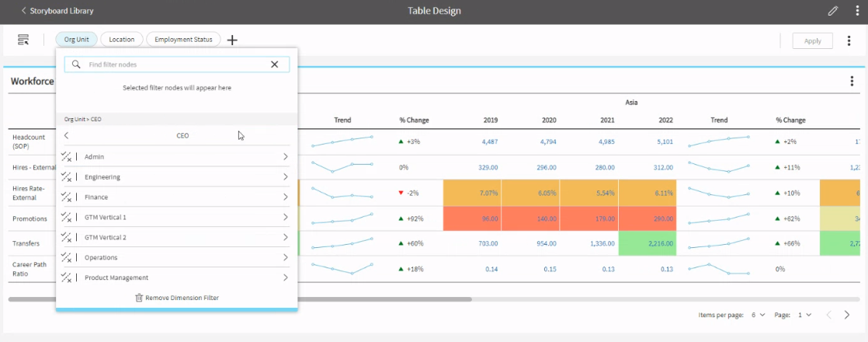Add a new filter with plus icon
868x342 pixels.
click(232, 40)
